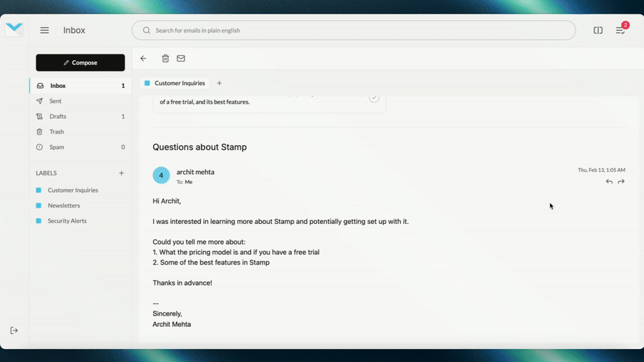Viewport: 644px width, 362px height.
Task: Delete email with trash icon
Action: [165, 59]
